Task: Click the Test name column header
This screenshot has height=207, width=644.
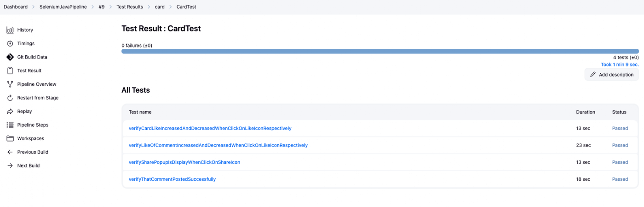Action: point(140,112)
